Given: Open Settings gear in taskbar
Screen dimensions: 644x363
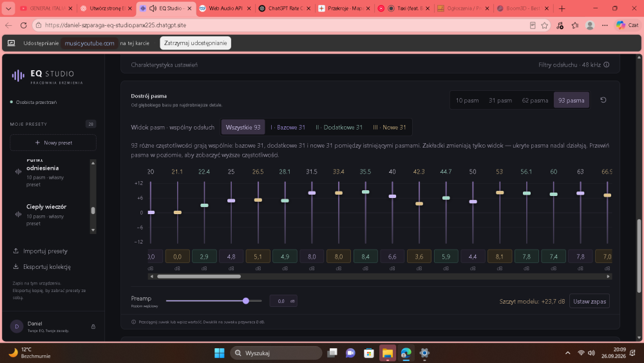Looking at the screenshot, I should point(424,353).
